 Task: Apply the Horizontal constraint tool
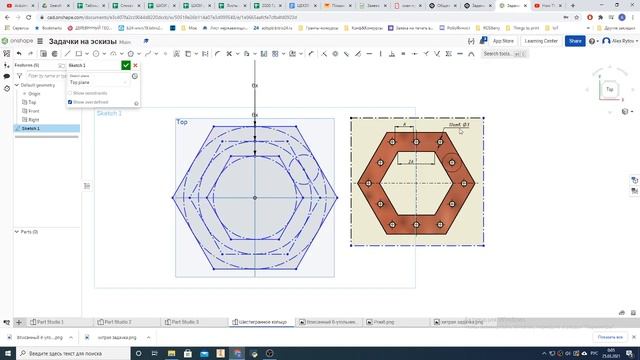(369, 53)
